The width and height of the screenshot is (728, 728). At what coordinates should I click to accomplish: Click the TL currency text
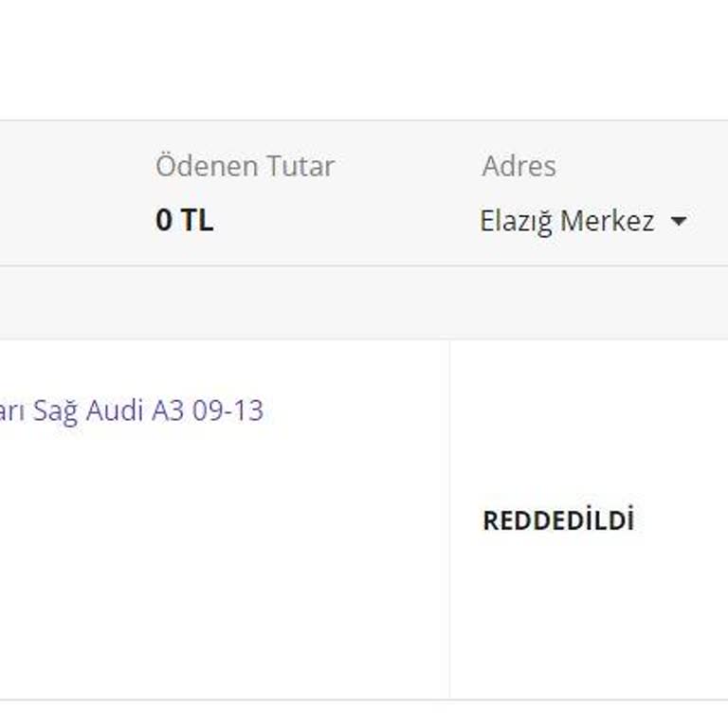[197, 221]
